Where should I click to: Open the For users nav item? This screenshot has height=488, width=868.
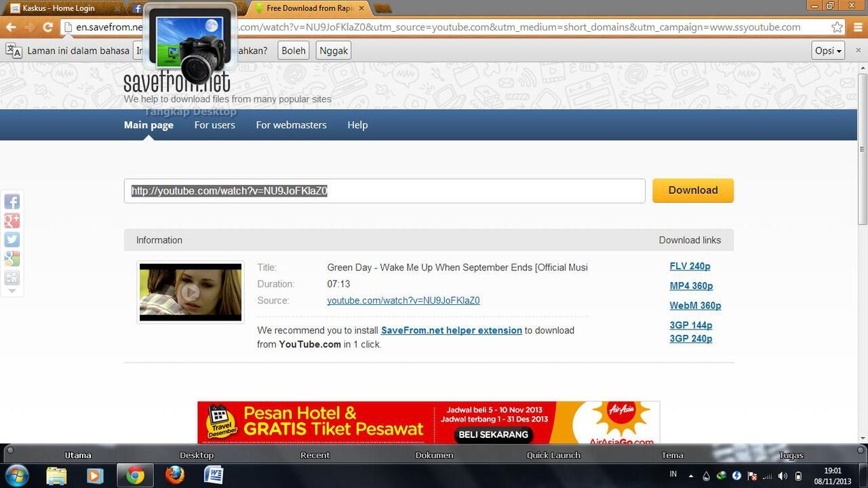(x=215, y=125)
